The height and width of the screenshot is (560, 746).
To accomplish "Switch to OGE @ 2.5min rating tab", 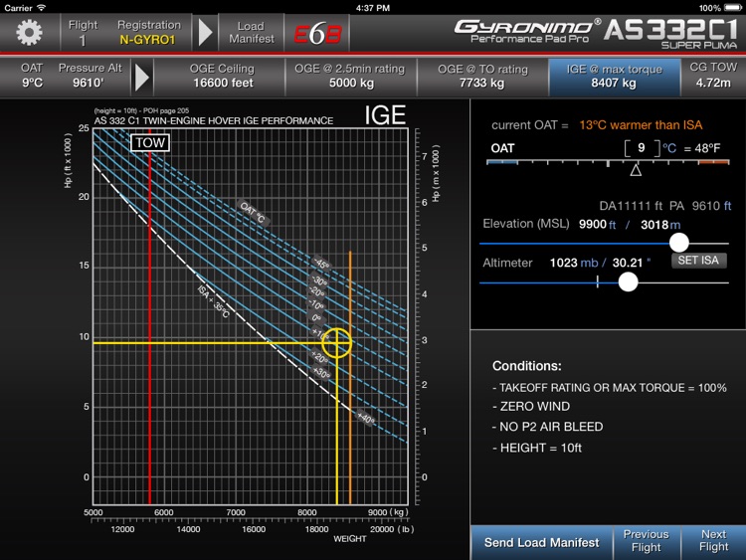I will (351, 76).
